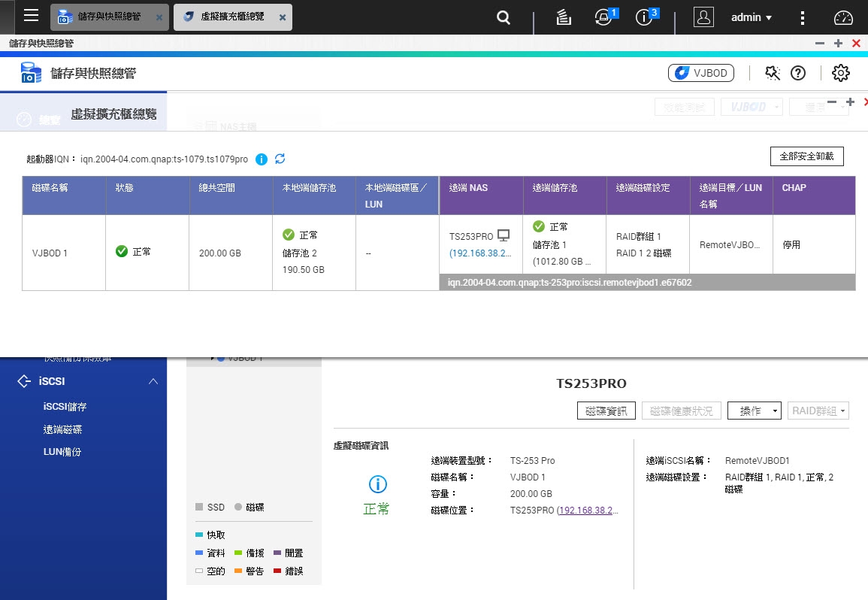
Task: Click the RemoteVJBOD1 iSCSI name value
Action: (758, 461)
